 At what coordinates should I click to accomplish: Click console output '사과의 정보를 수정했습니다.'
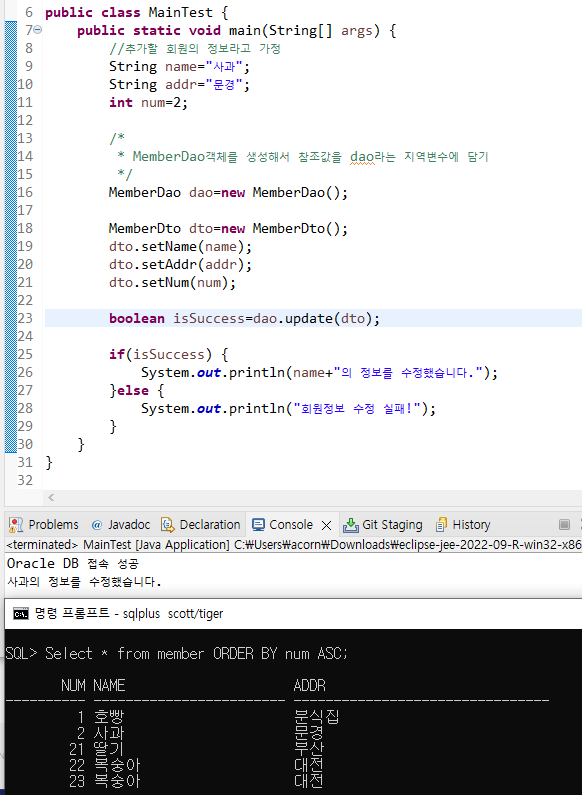84,582
